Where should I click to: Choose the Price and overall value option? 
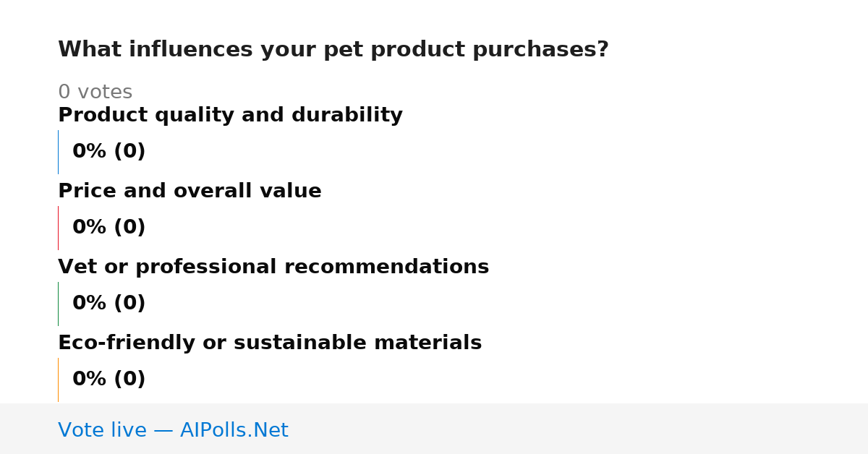tap(190, 192)
